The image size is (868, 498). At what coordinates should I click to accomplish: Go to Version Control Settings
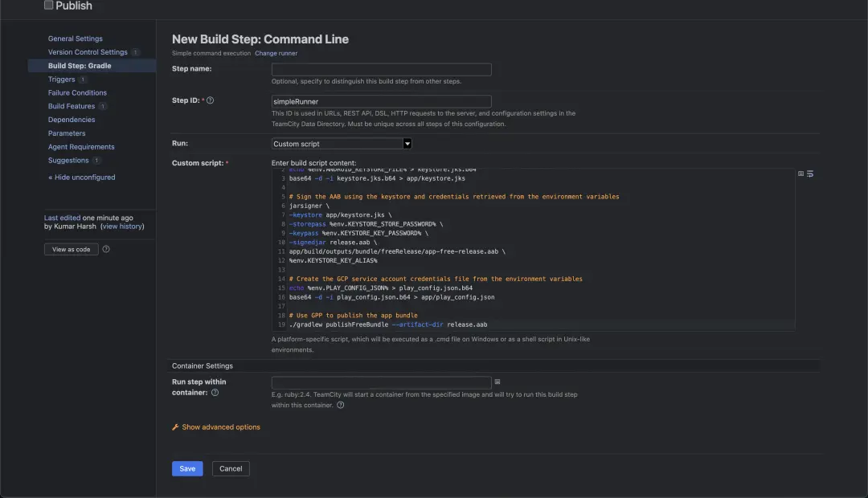tap(88, 52)
